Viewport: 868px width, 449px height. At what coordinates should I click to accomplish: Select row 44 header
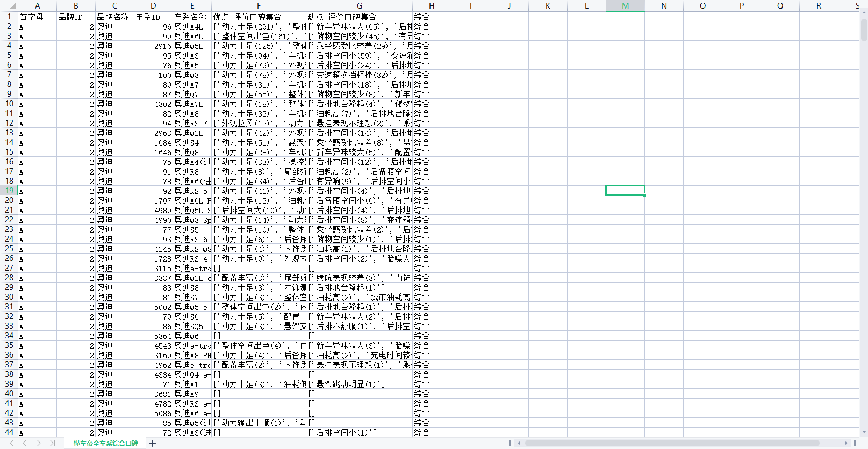[9, 432]
